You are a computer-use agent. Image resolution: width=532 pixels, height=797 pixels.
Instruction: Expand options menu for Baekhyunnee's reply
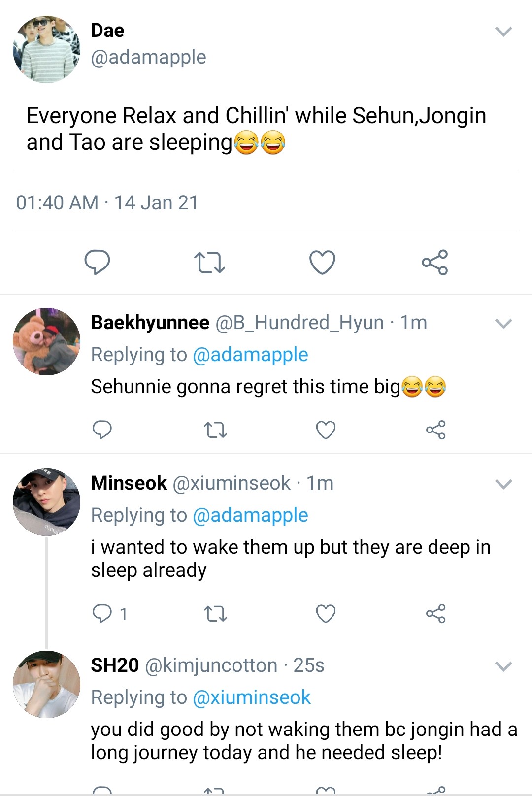(503, 324)
